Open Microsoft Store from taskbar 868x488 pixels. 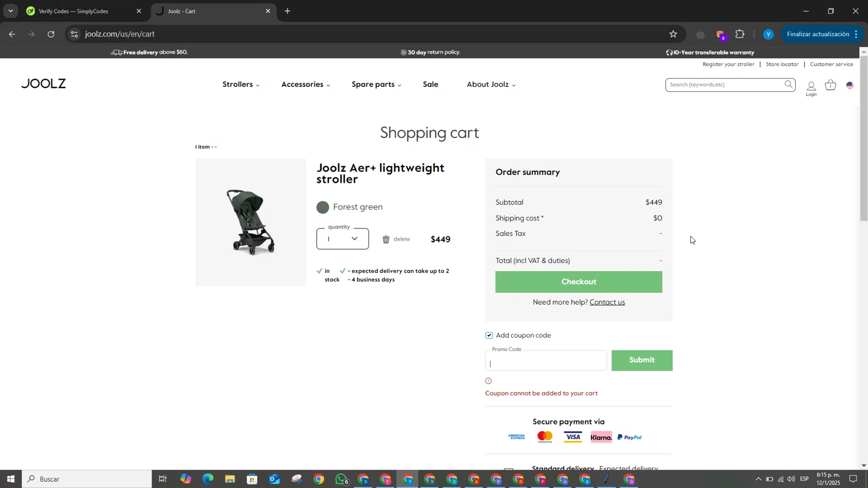tap(252, 479)
